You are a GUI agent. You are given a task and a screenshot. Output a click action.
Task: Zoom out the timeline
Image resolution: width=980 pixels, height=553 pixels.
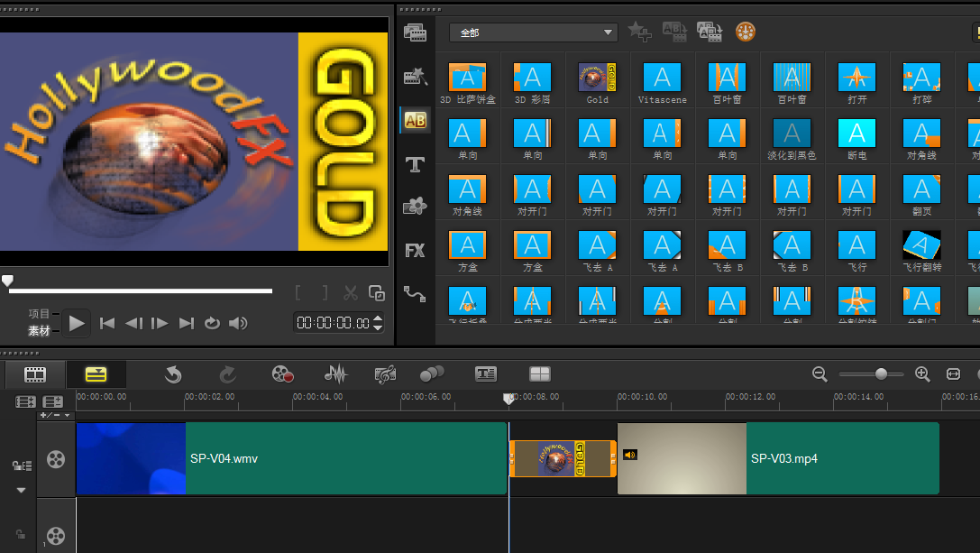point(820,374)
